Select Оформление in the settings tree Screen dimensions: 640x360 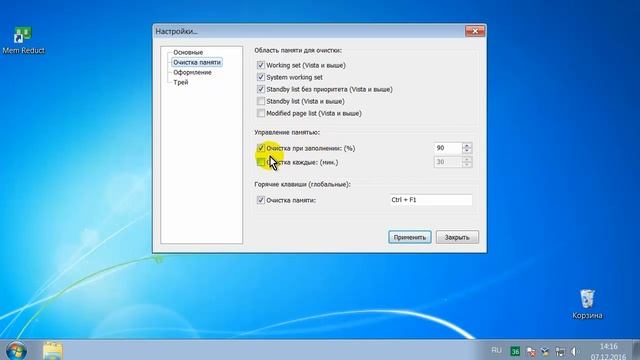[x=192, y=72]
